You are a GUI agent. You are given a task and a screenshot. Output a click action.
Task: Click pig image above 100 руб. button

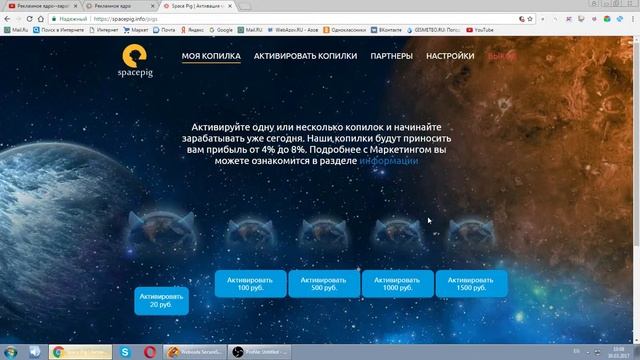[250, 233]
